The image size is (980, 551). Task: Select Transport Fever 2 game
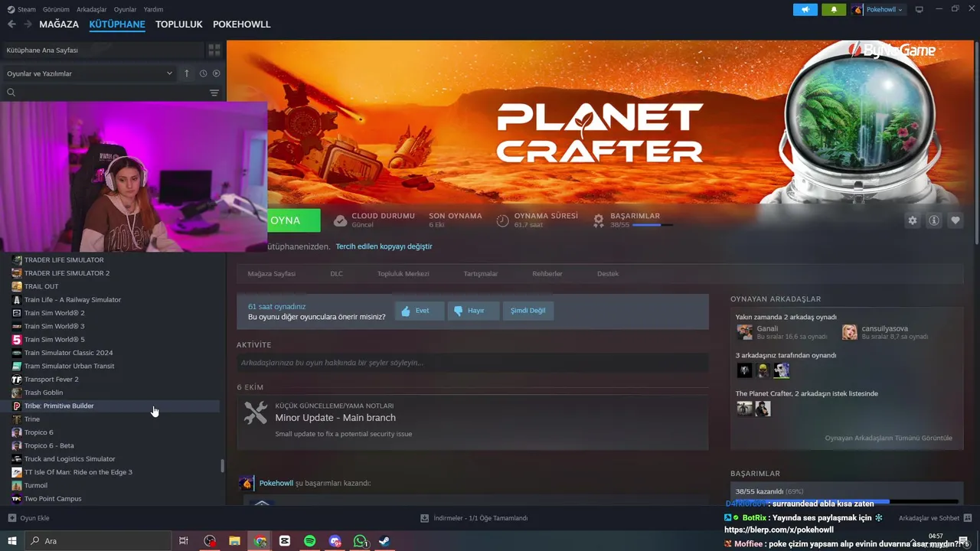pyautogui.click(x=111, y=379)
